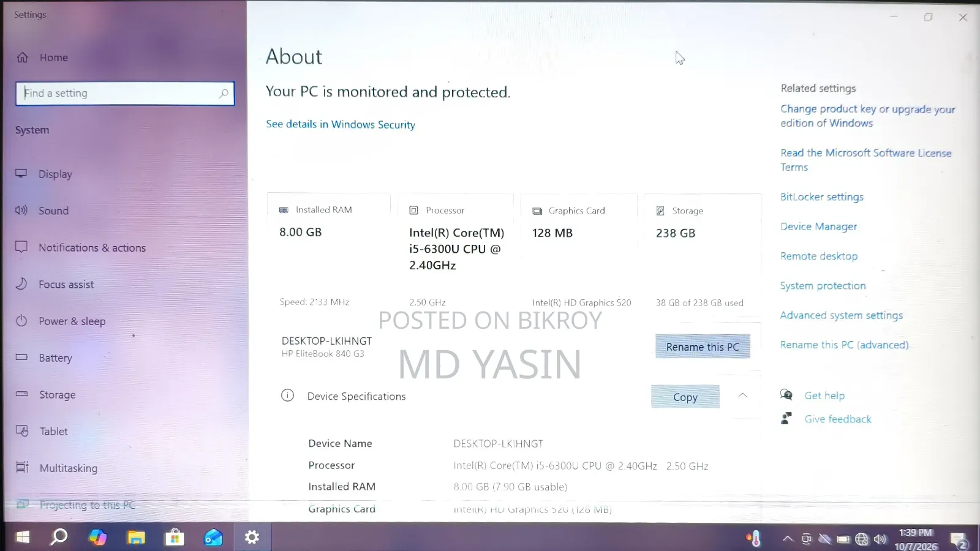980x551 pixels.
Task: Open System protection link
Action: point(823,285)
